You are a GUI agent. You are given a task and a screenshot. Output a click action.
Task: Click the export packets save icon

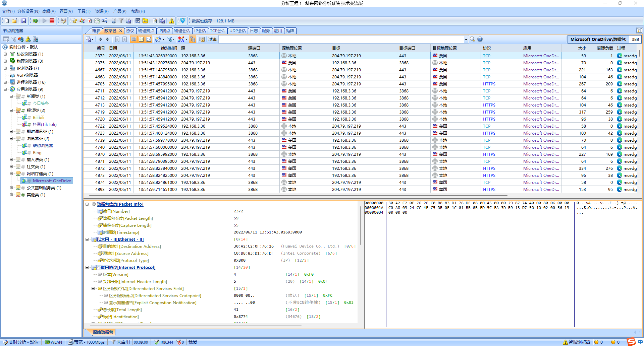click(x=88, y=39)
